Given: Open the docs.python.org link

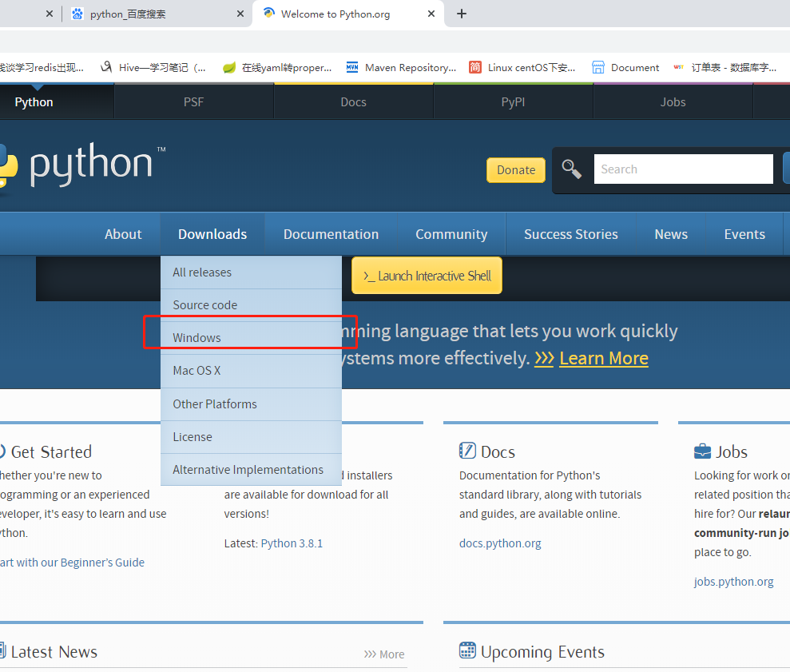Looking at the screenshot, I should tap(500, 543).
